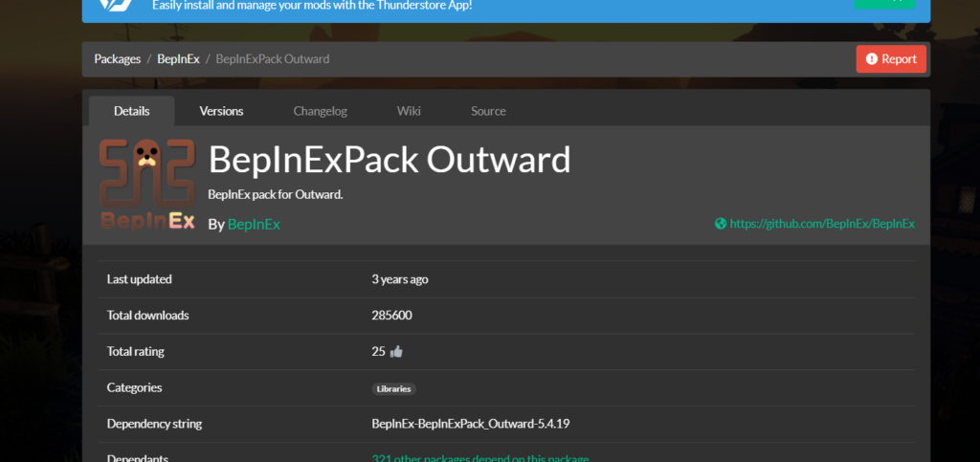Open the Wiki tab

tap(409, 111)
